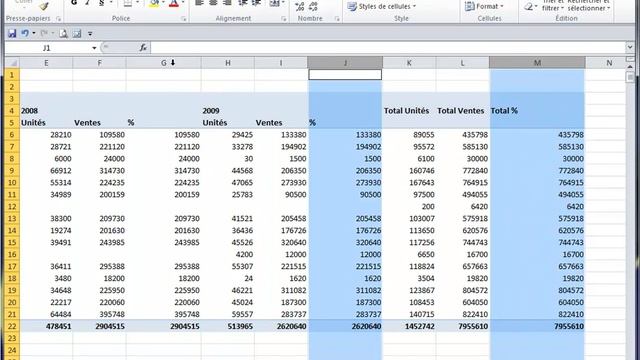Open print preview from quick access toolbar
Image resolution: width=640 pixels, height=360 pixels.
pyautogui.click(x=63, y=33)
